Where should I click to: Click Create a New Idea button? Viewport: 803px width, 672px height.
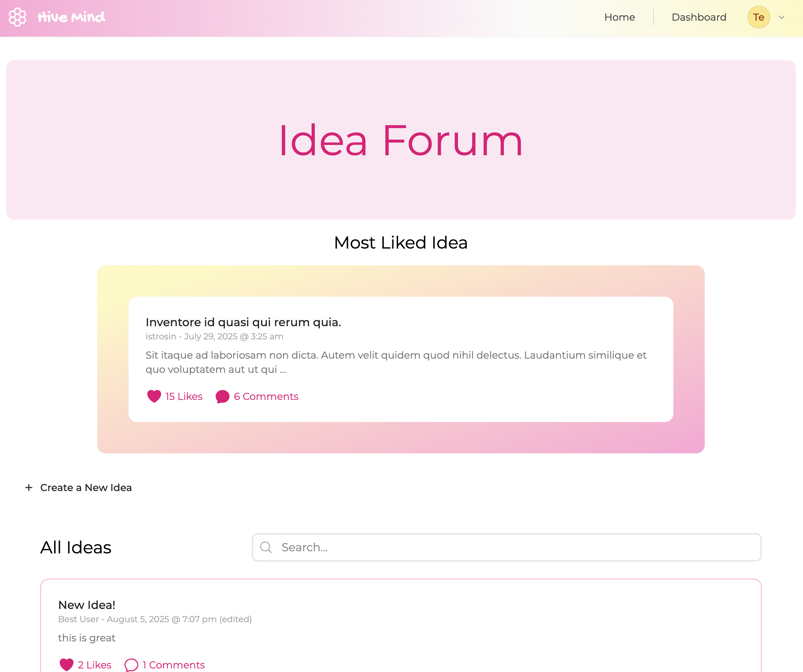tap(78, 488)
